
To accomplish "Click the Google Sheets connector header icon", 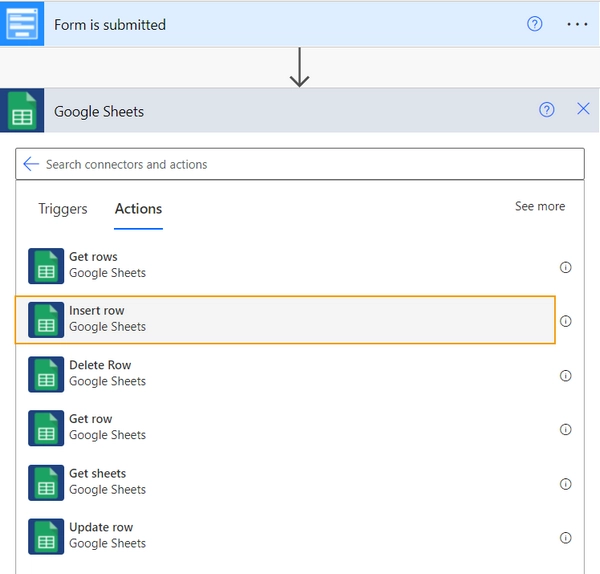I will pyautogui.click(x=22, y=111).
